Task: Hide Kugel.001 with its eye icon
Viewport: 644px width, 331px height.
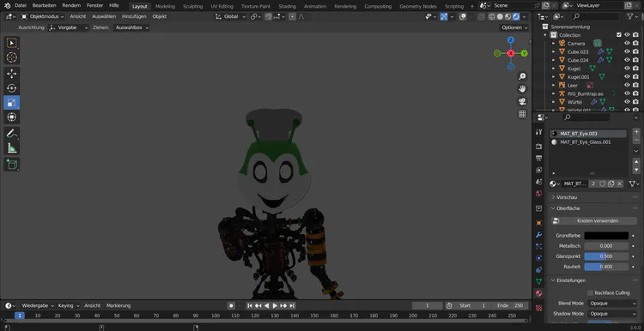Action: [627, 76]
